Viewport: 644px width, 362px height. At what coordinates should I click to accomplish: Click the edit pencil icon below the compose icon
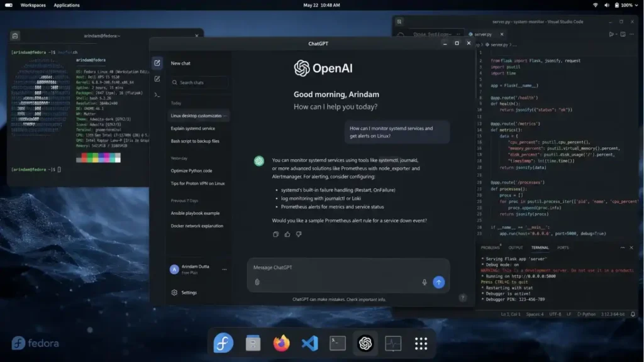pyautogui.click(x=157, y=79)
